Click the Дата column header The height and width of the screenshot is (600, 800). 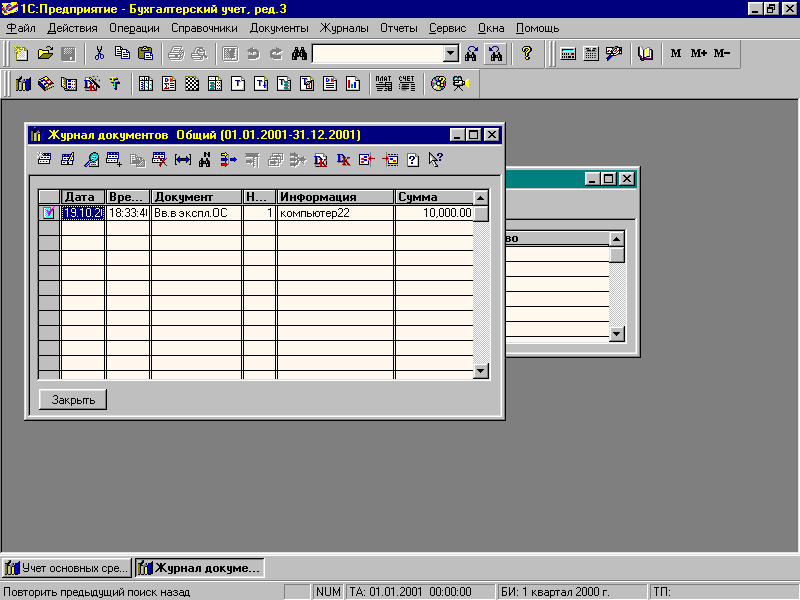coord(83,197)
